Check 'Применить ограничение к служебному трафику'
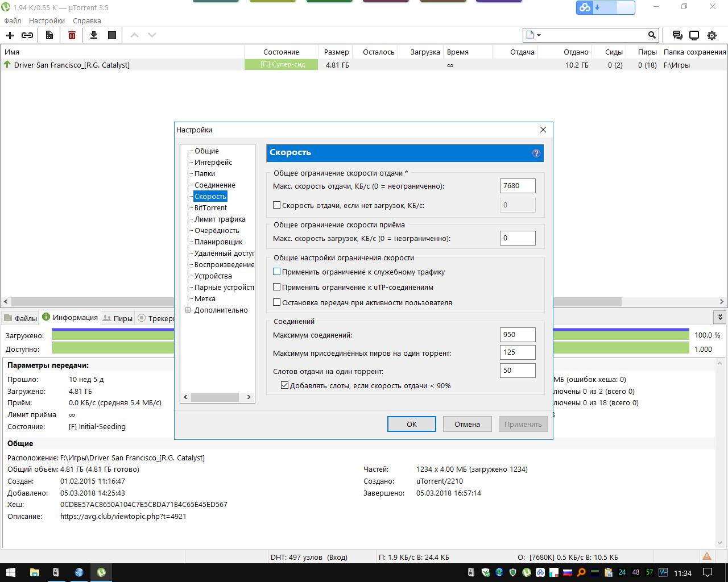Image resolution: width=728 pixels, height=582 pixels. pyautogui.click(x=277, y=272)
